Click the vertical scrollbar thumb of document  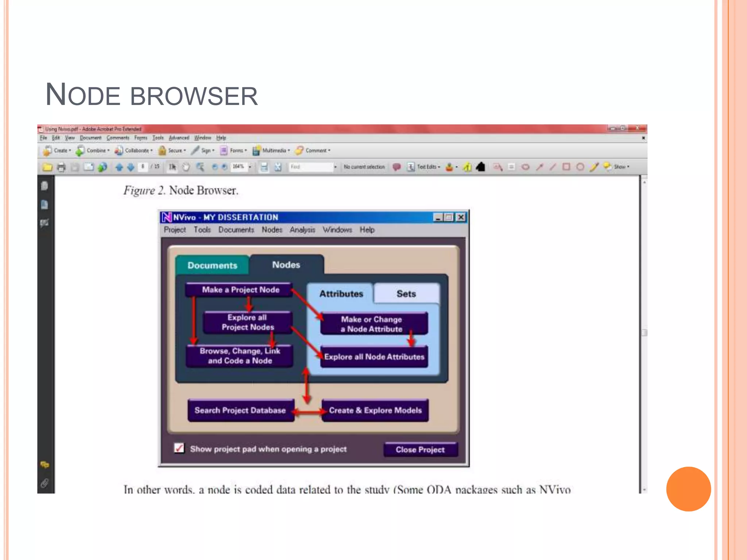(644, 332)
